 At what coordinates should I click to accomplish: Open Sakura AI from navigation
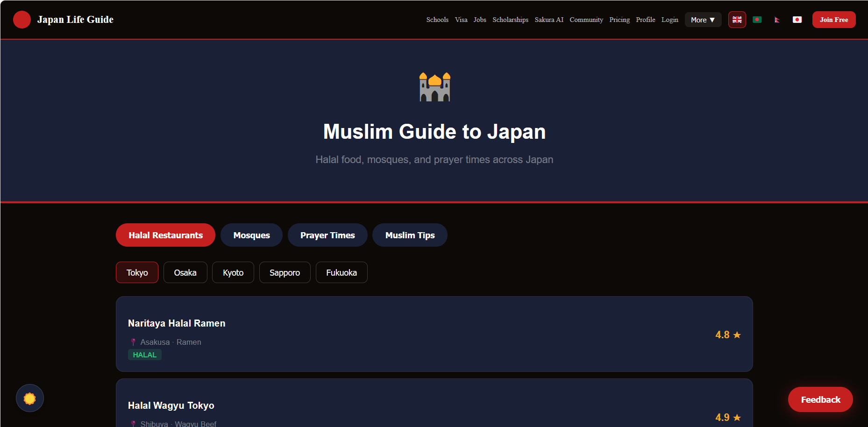[549, 20]
